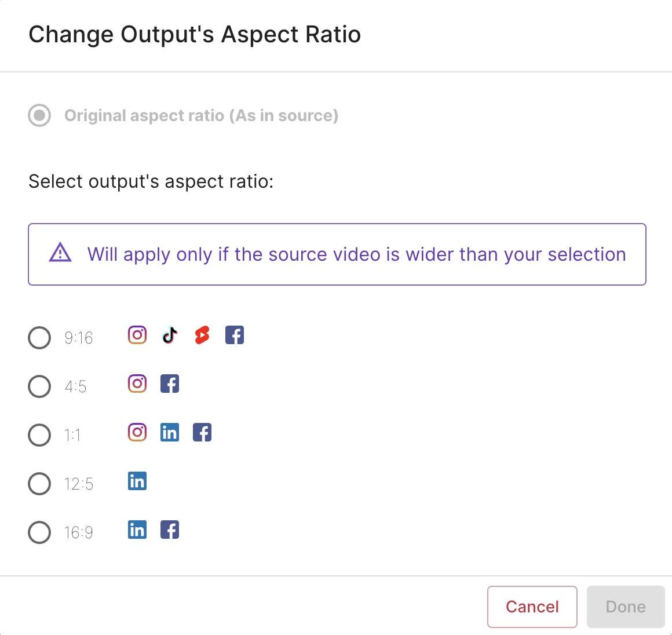This screenshot has width=672, height=635.
Task: Select the 9:16 aspect ratio radio button
Action: [x=39, y=338]
